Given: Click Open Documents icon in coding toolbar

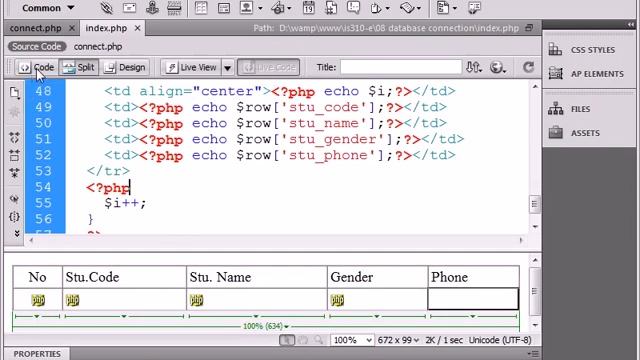Looking at the screenshot, I should (14, 93).
